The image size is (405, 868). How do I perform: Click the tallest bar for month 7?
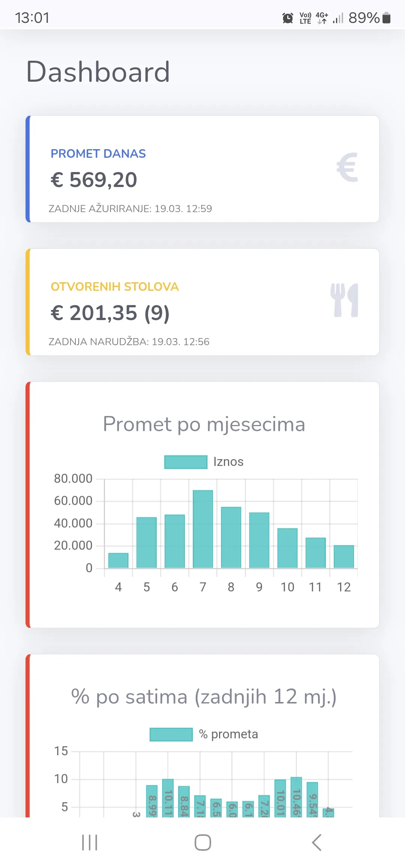pyautogui.click(x=202, y=528)
